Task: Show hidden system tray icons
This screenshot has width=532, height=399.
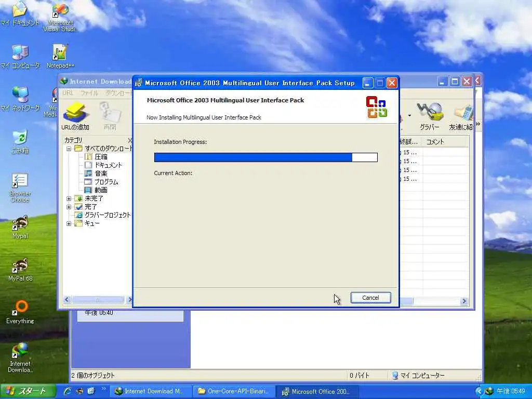Action: tap(478, 391)
